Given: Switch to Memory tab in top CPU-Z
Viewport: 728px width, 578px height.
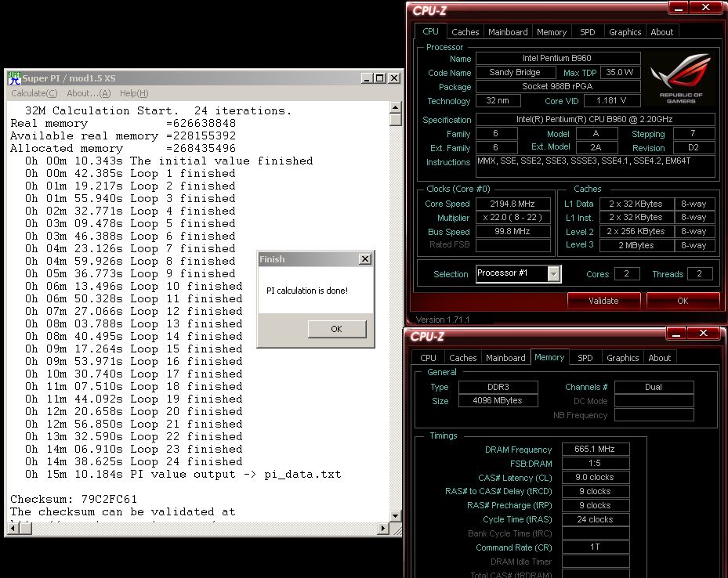Looking at the screenshot, I should pyautogui.click(x=552, y=32).
